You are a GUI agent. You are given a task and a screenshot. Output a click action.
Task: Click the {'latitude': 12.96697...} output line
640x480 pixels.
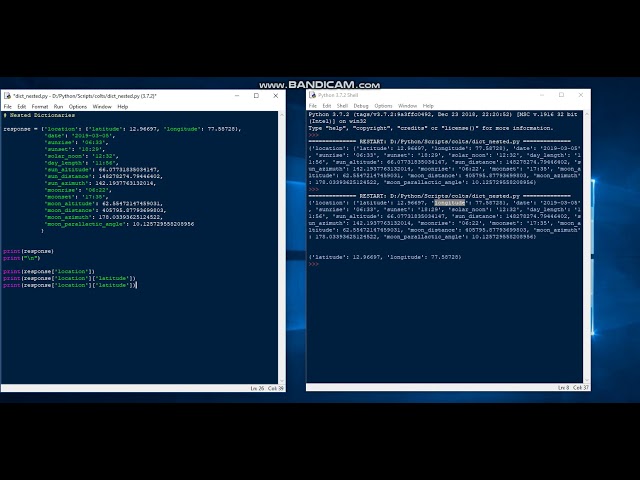(385, 257)
